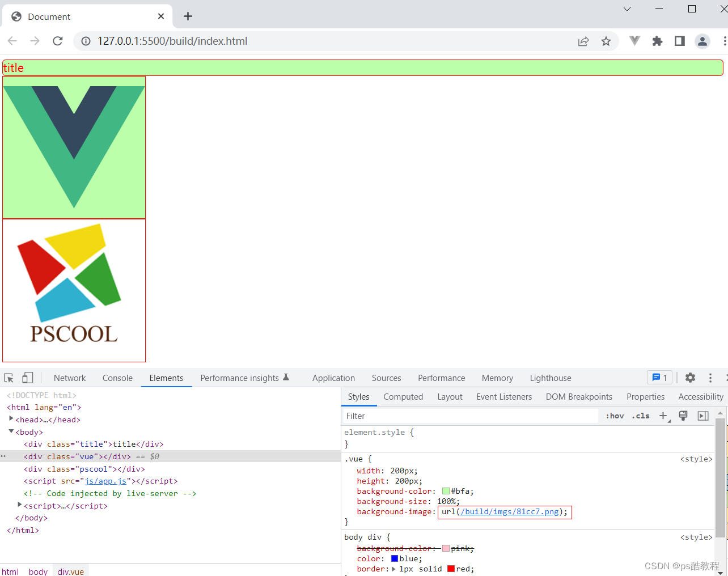The height and width of the screenshot is (576, 728).
Task: Select div.vue breadcrumb item
Action: pos(71,571)
